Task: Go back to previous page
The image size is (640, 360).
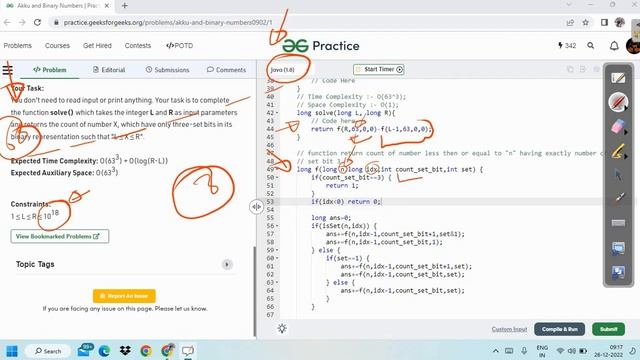Action: 7,22
